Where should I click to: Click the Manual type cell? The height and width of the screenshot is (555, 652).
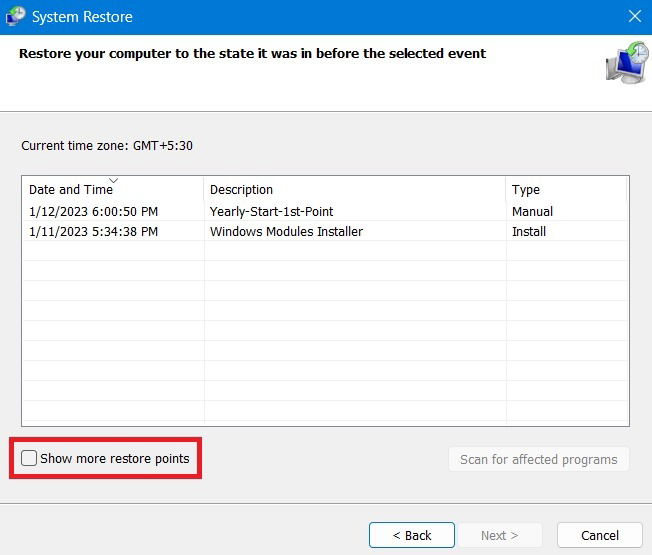pos(532,212)
